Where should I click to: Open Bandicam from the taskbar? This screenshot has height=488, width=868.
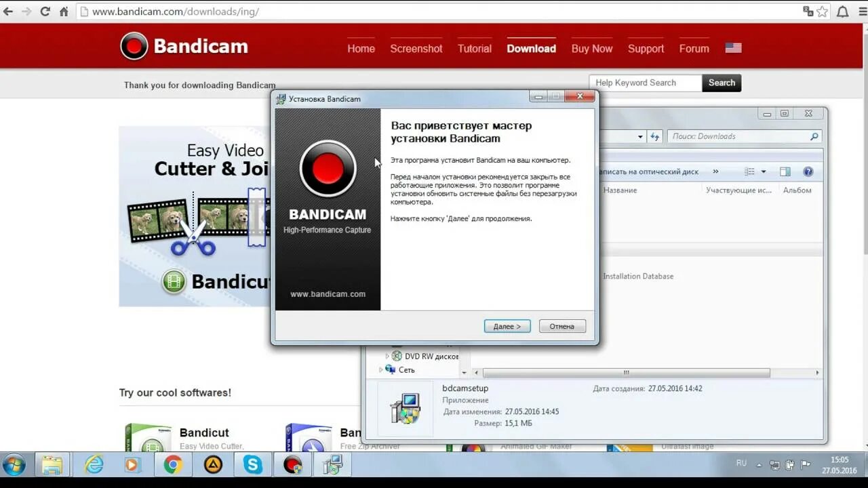click(292, 466)
